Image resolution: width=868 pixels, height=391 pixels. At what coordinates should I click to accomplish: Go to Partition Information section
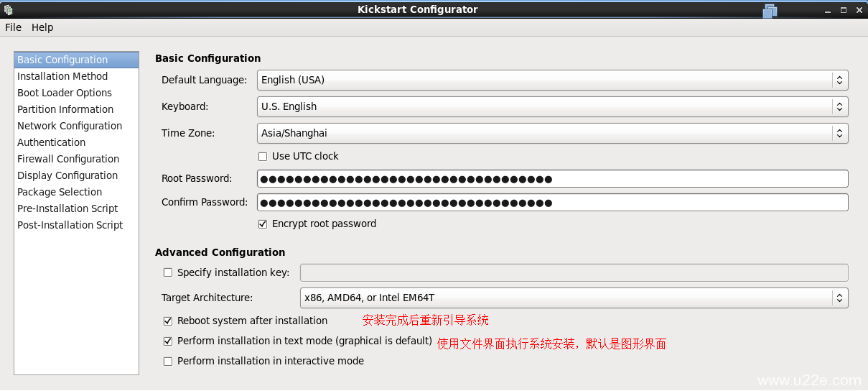click(x=76, y=109)
